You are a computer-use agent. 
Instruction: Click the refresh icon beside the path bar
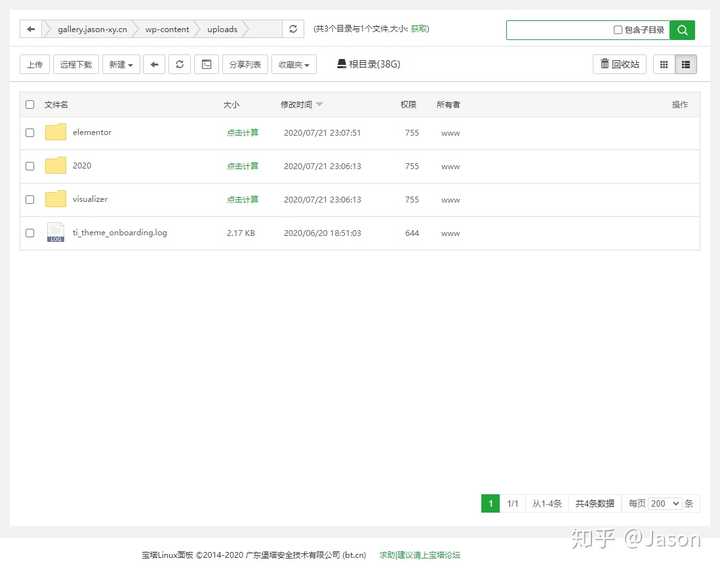293,30
